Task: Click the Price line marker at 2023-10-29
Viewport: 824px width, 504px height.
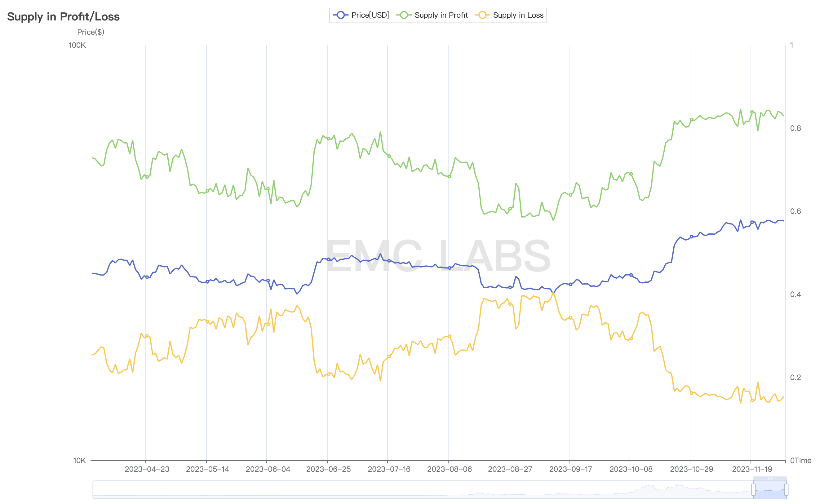Action: pos(692,237)
